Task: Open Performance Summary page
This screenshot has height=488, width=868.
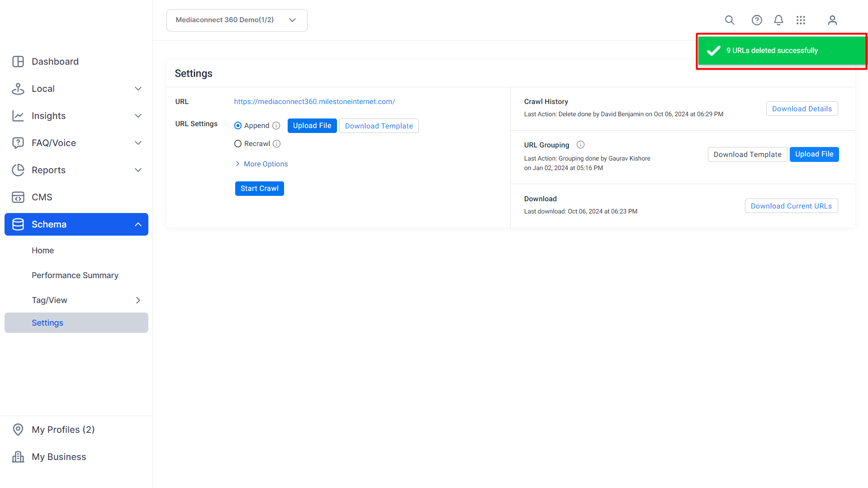Action: tap(75, 275)
